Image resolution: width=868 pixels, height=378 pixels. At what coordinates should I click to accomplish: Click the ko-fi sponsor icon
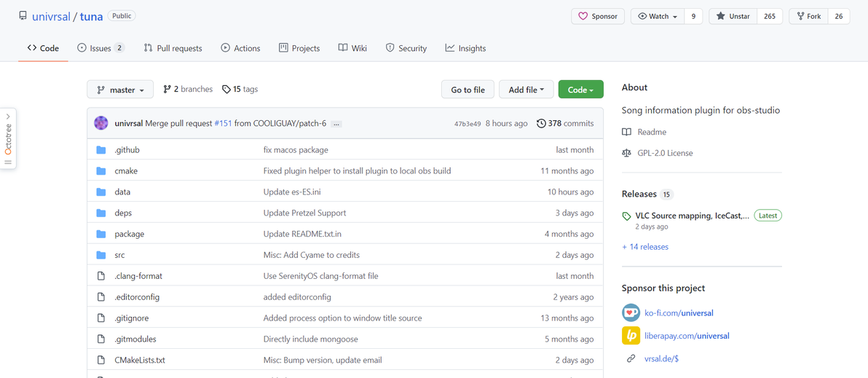(x=631, y=313)
